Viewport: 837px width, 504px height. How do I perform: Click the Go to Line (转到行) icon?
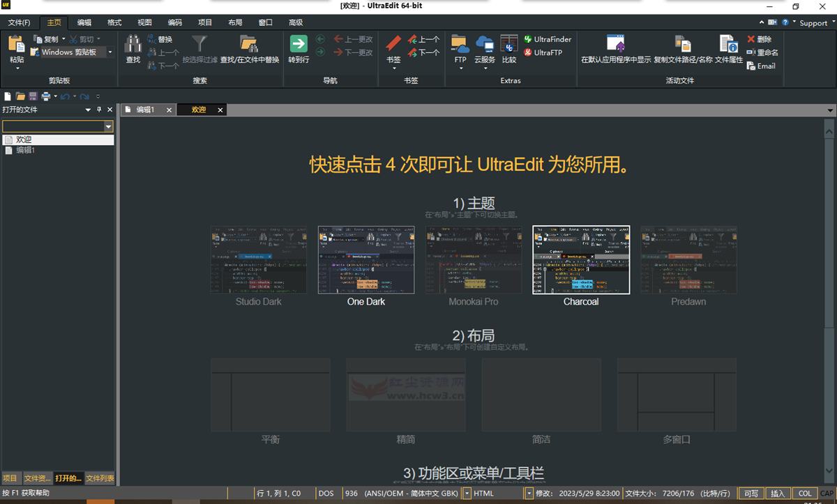pyautogui.click(x=299, y=45)
